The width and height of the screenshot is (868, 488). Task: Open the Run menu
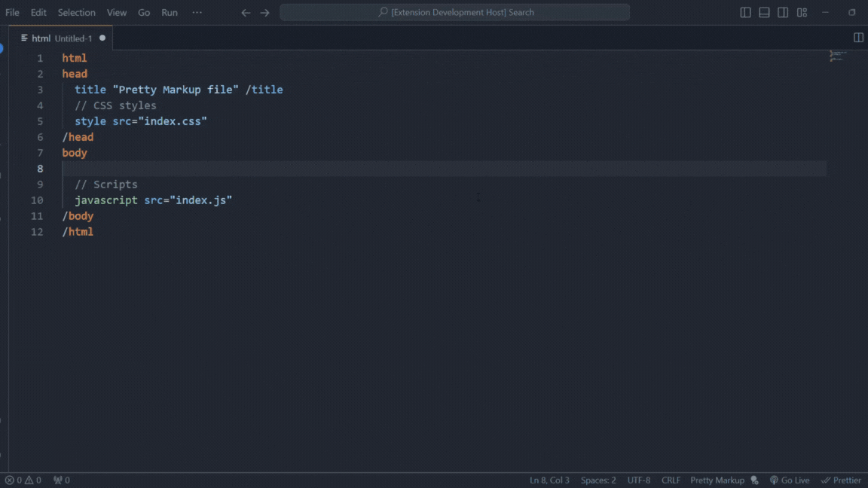(170, 12)
